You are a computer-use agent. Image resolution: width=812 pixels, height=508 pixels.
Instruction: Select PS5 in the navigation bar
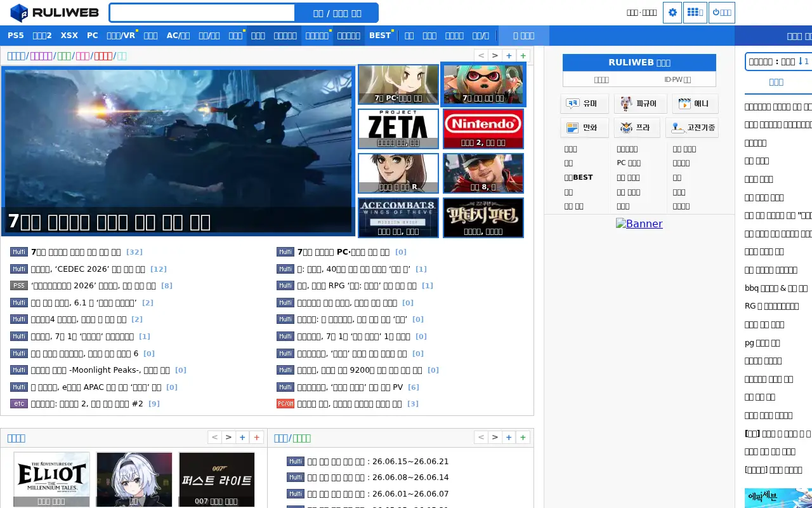pos(16,36)
